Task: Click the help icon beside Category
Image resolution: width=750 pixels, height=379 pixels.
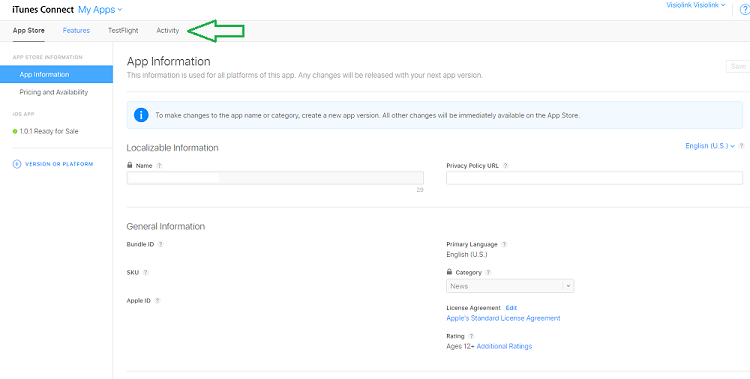Action: (x=488, y=272)
